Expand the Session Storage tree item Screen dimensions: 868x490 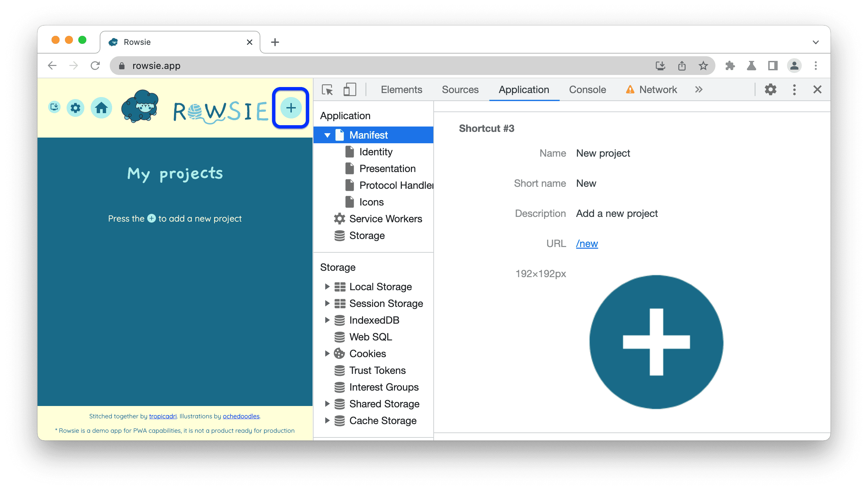tap(326, 304)
